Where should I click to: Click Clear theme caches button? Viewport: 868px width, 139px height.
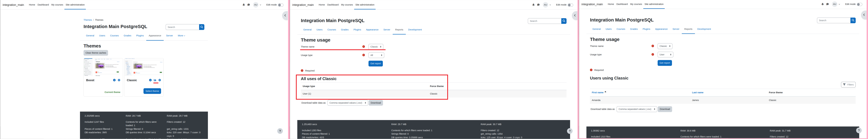point(96,53)
